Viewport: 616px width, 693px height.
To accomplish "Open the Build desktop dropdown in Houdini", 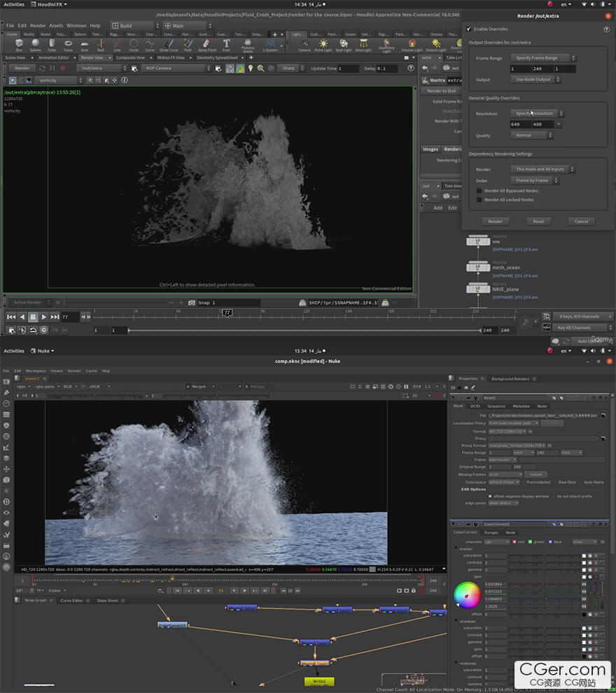I will [135, 26].
